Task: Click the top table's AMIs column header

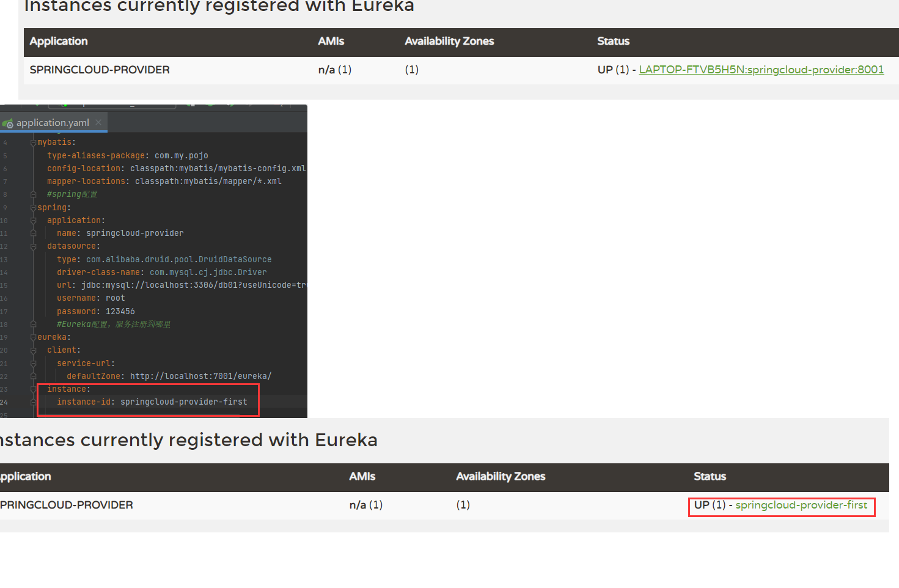Action: (x=331, y=42)
